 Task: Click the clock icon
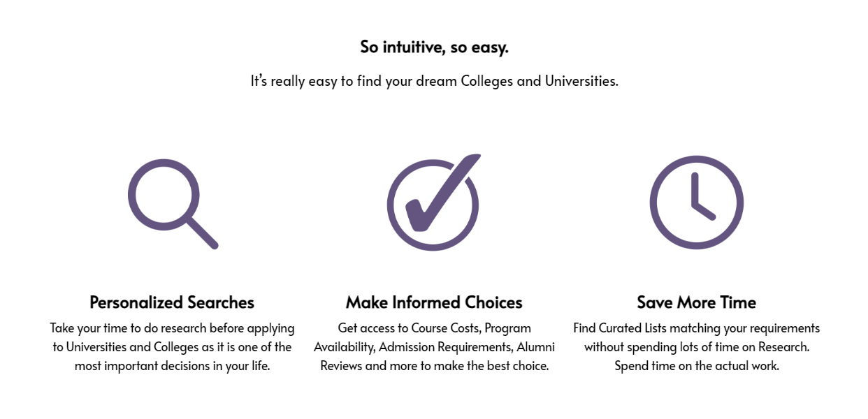[x=696, y=203]
